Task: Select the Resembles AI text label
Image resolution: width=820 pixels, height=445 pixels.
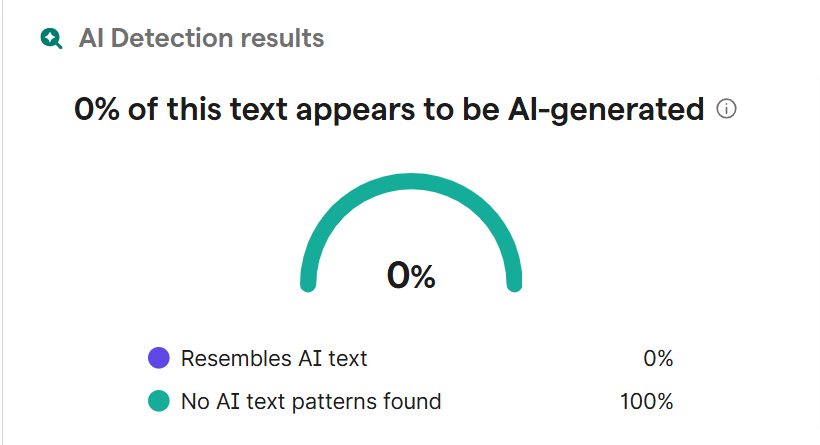Action: [274, 358]
